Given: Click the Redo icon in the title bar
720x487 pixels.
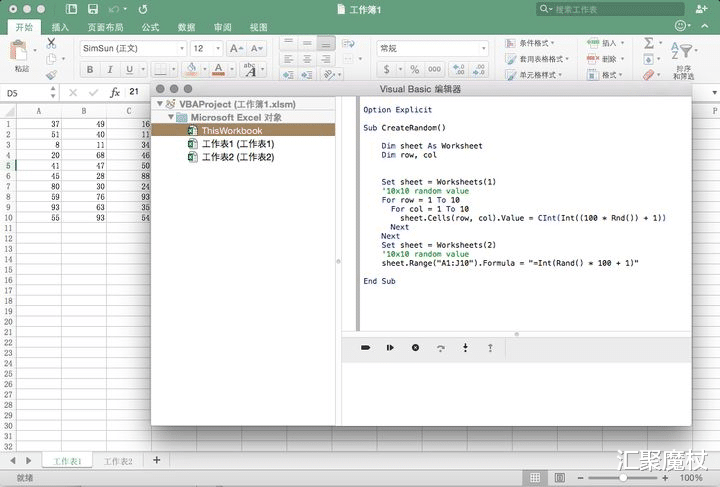Looking at the screenshot, I should (x=143, y=9).
